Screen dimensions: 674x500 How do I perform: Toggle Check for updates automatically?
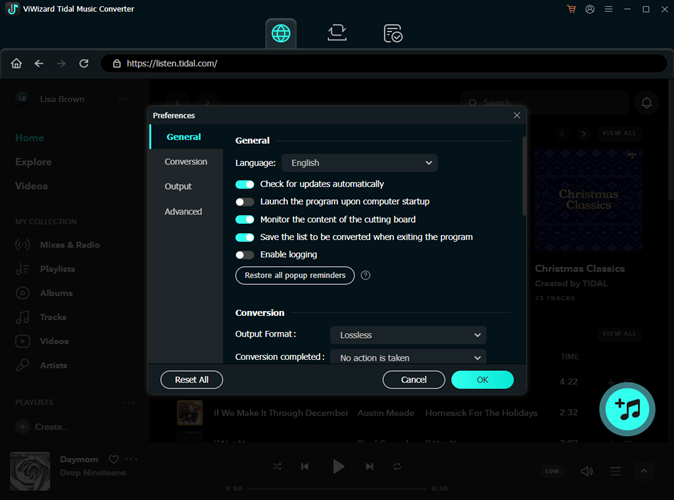(245, 184)
